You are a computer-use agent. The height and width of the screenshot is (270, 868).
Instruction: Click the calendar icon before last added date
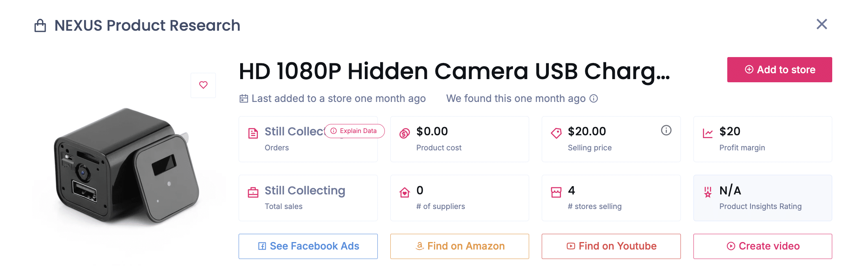244,98
